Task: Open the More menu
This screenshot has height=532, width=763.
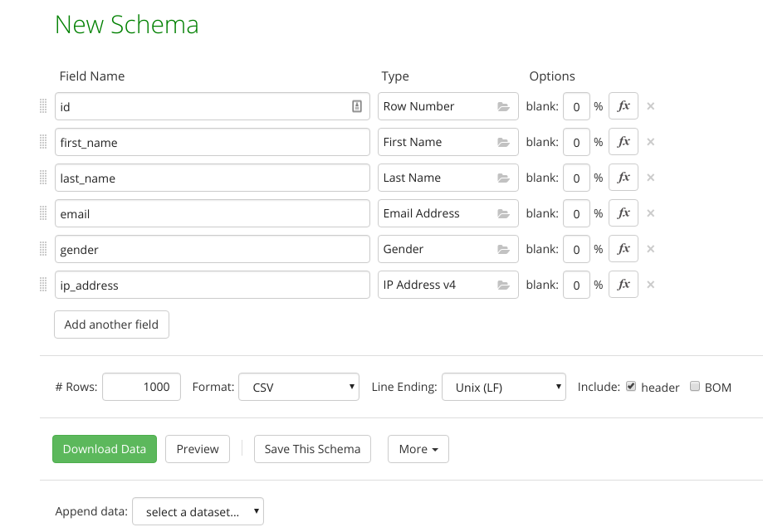Action: click(418, 449)
